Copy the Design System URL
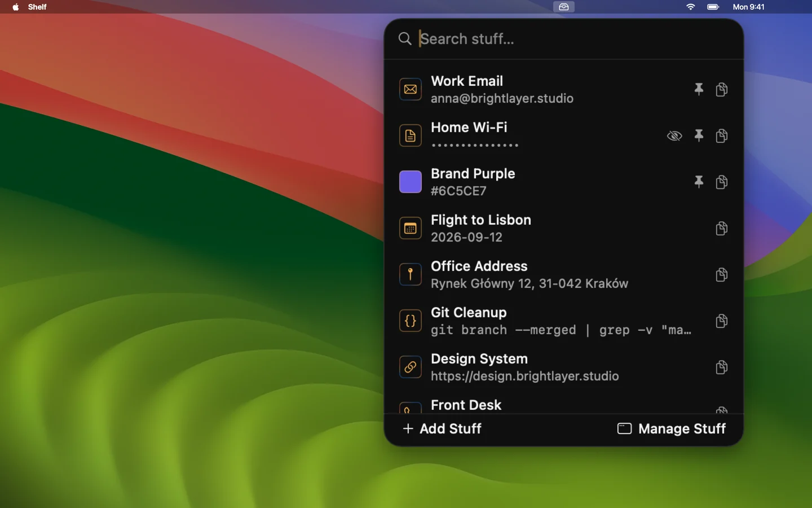Viewport: 812px width, 508px height. (721, 367)
